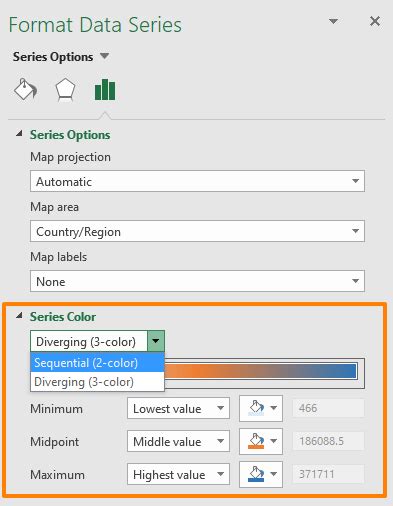
Task: Click the Map area label
Action: (54, 207)
